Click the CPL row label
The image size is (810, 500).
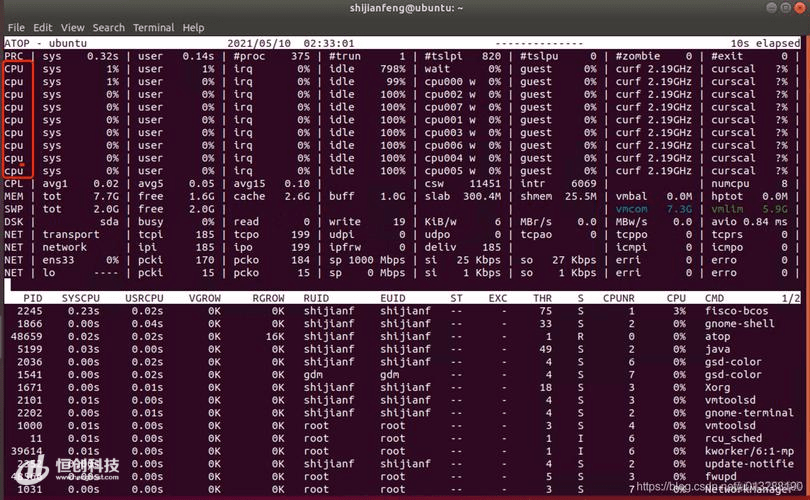click(14, 183)
